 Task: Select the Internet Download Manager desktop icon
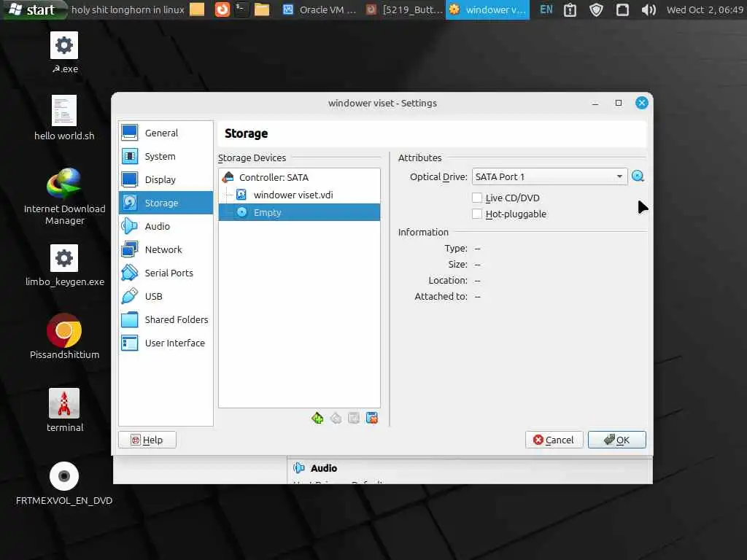pos(64,197)
